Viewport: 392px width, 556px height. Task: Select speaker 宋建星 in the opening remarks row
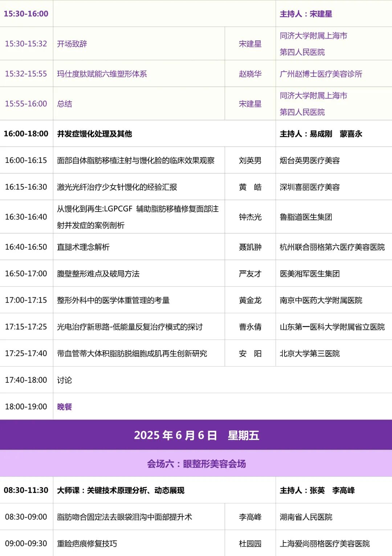pyautogui.click(x=251, y=43)
